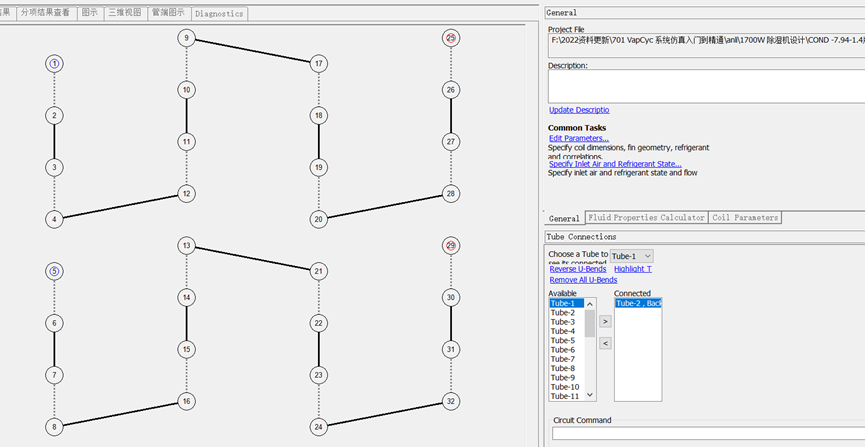865x447 pixels.
Task: Select tube node 1 in the circuit diagram
Action: 54,64
